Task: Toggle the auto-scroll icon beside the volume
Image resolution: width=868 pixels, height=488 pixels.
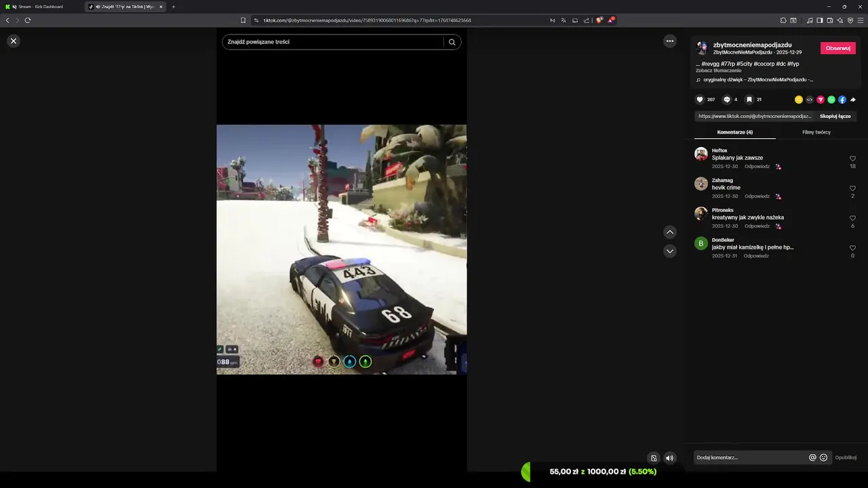Action: coord(654,458)
